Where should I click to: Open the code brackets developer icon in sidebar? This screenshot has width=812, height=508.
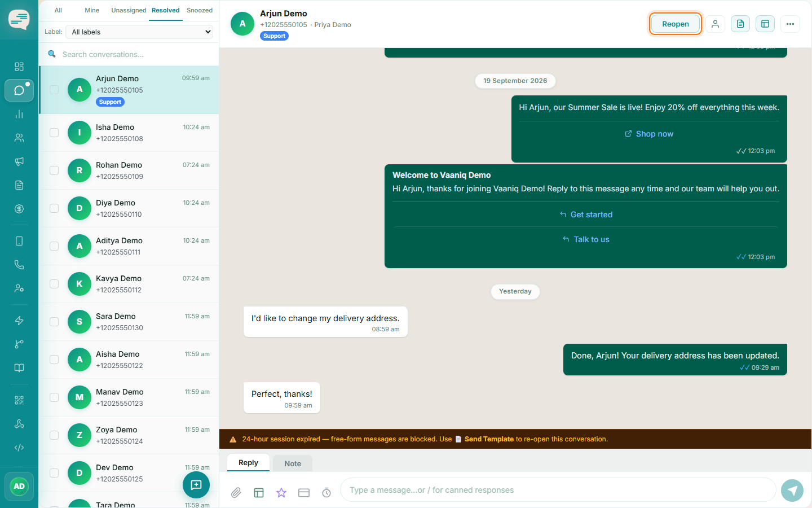[19, 448]
